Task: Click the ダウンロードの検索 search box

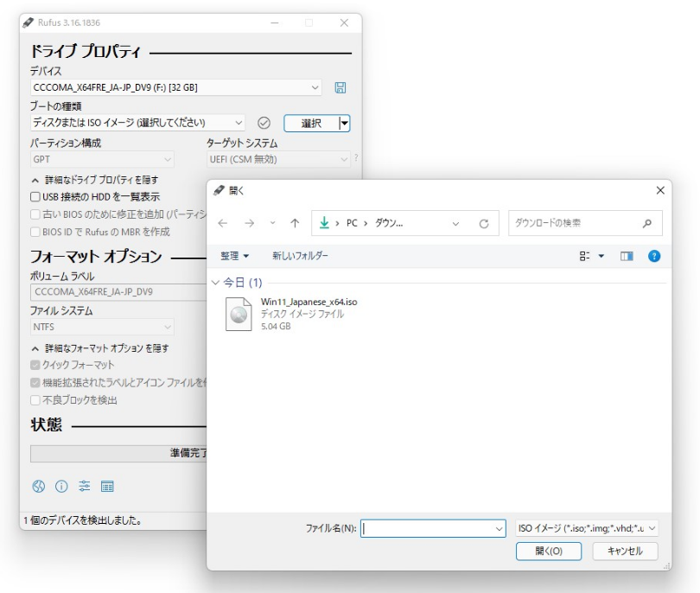Action: tap(585, 223)
